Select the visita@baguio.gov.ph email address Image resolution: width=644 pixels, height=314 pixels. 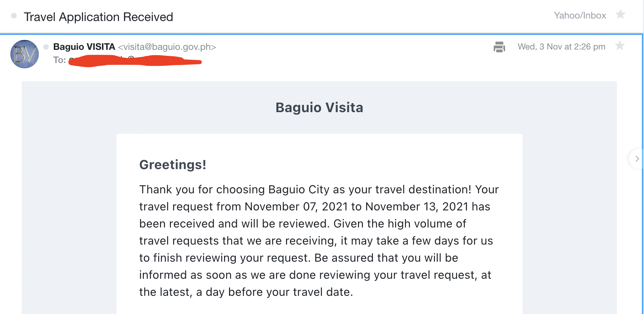[x=167, y=47]
